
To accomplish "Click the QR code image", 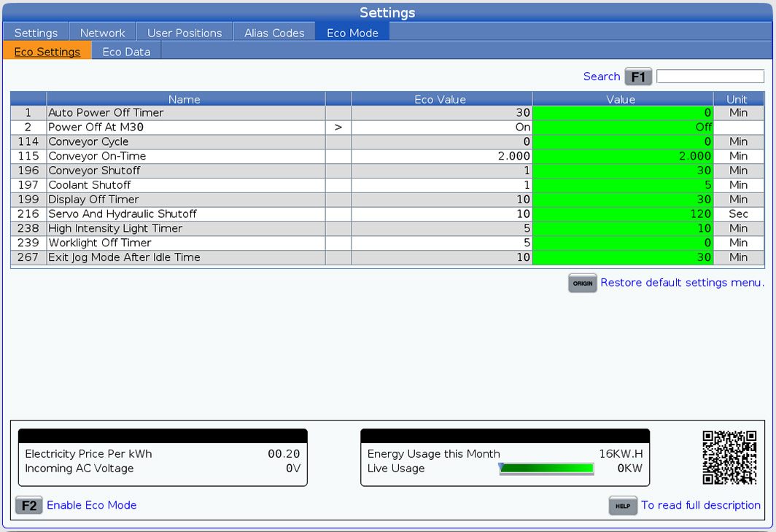I will tap(729, 458).
